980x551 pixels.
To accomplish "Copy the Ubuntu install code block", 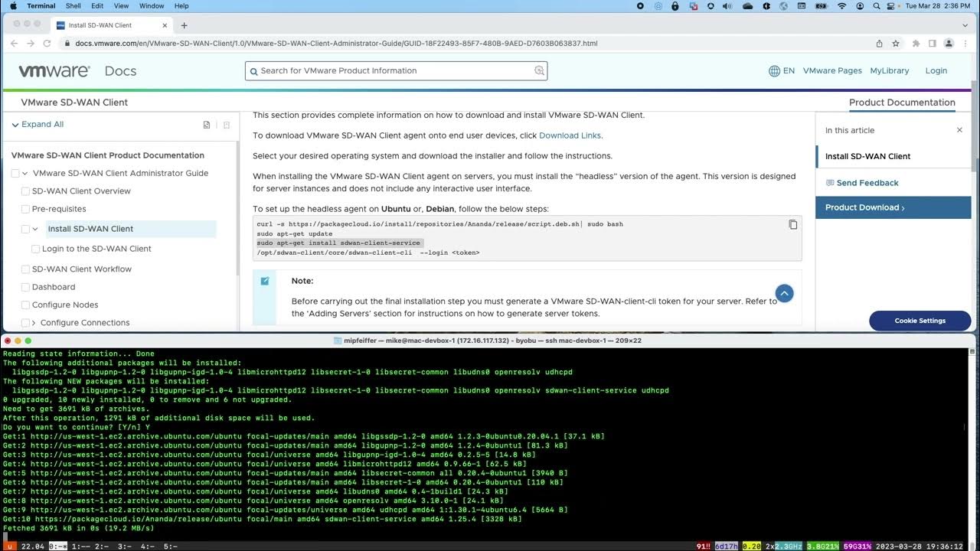I will point(793,225).
